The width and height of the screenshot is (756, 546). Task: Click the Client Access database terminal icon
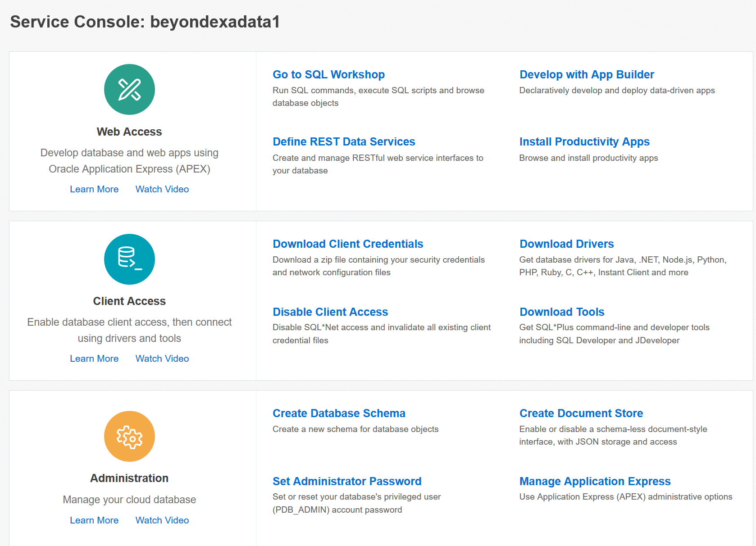pyautogui.click(x=129, y=259)
